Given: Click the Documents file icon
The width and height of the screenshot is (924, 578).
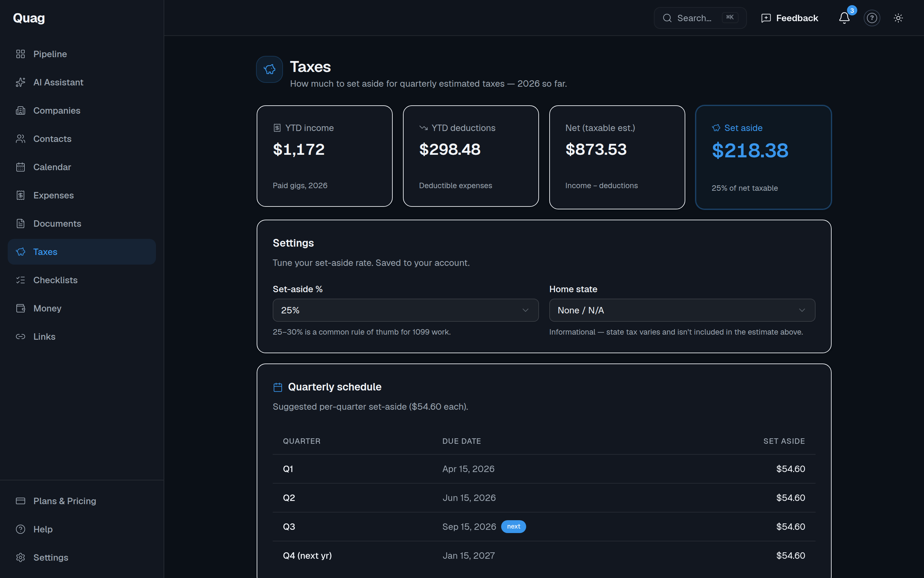Looking at the screenshot, I should 21,223.
